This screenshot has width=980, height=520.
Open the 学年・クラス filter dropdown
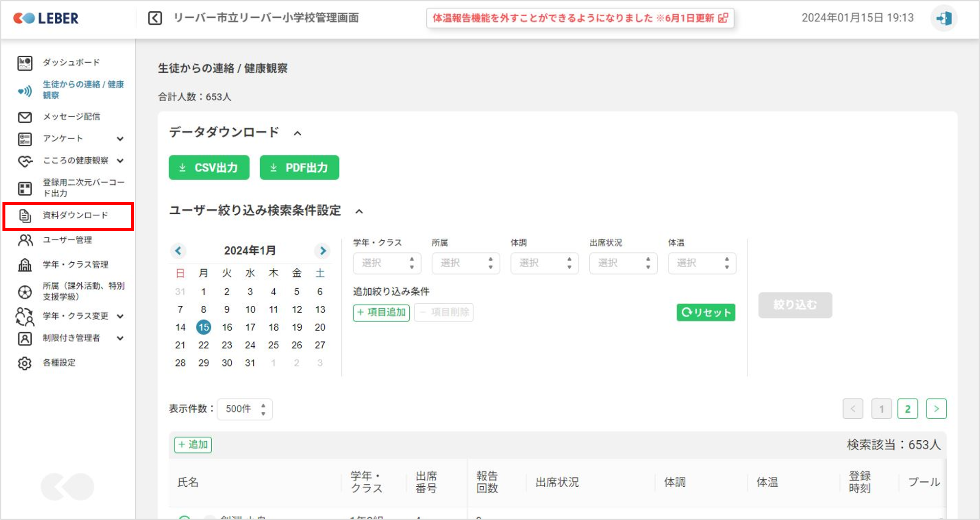coord(386,263)
